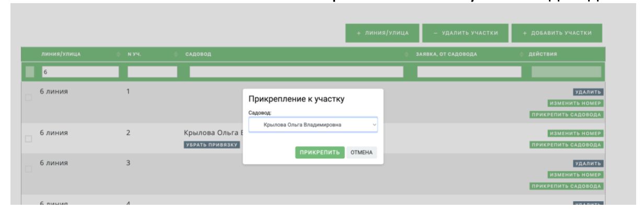This screenshot has height=210, width=644.
Task: Tick the select-all checkbox in the filter row
Action: tap(30, 72)
